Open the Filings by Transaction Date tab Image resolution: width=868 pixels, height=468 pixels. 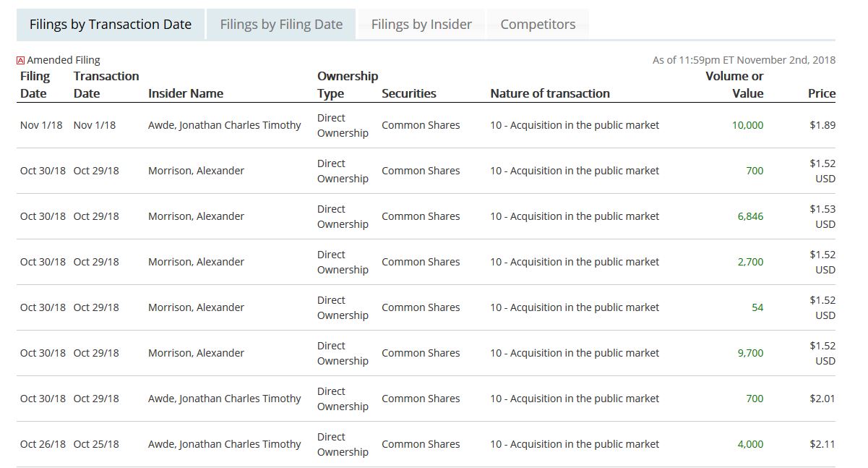111,25
